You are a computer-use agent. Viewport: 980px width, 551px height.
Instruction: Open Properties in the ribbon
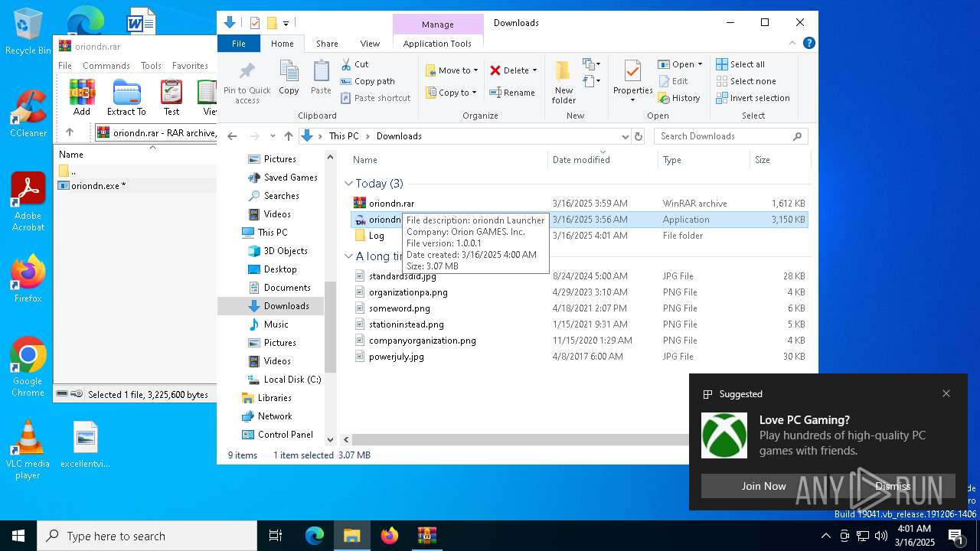[632, 81]
